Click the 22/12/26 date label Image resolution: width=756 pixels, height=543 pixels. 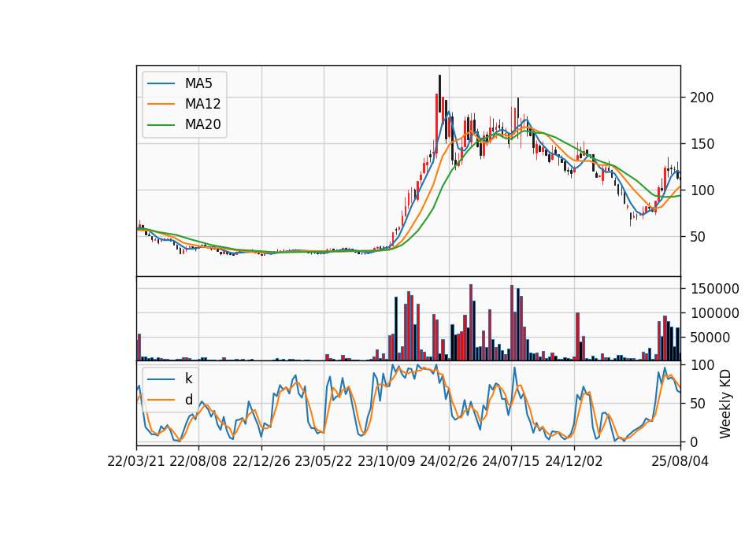(261, 462)
